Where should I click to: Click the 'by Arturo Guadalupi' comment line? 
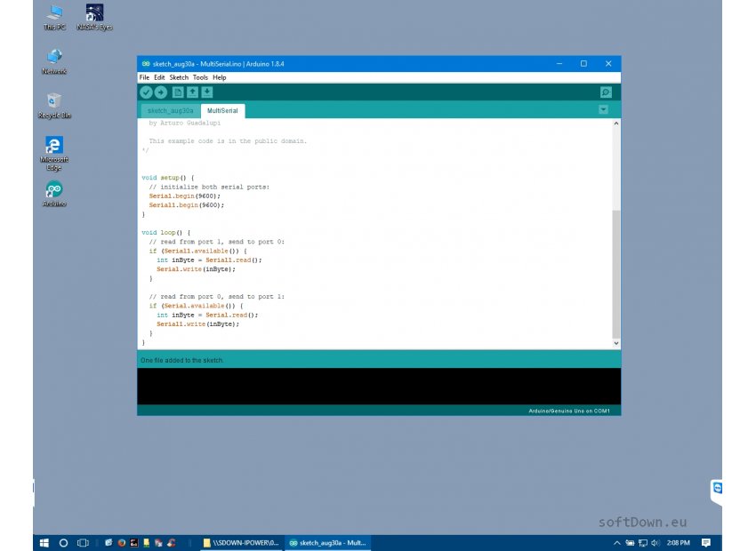(x=185, y=123)
